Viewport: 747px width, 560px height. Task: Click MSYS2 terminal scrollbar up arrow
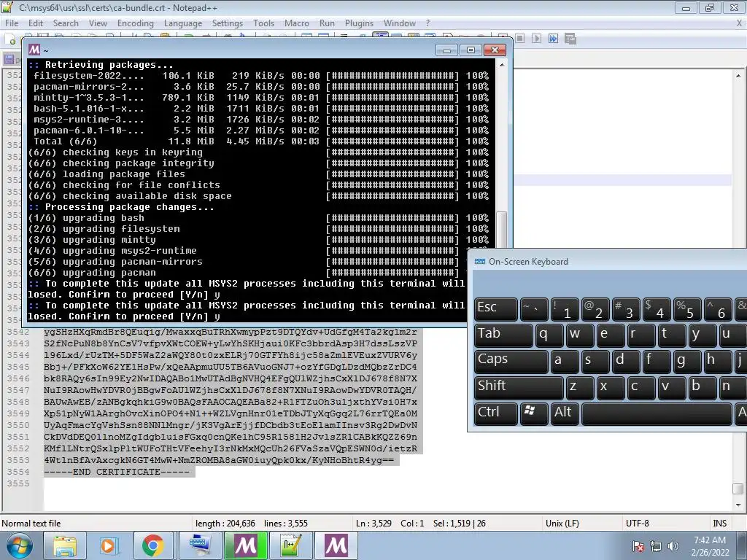pyautogui.click(x=502, y=64)
